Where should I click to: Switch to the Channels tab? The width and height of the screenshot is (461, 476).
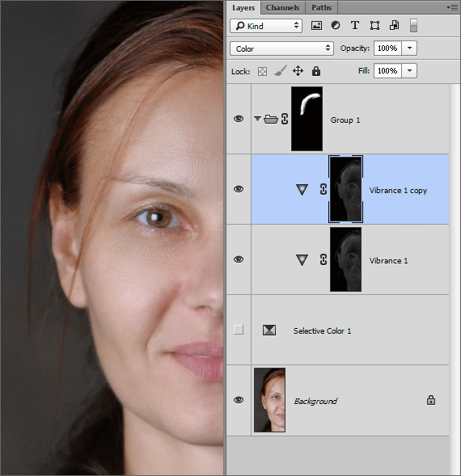pyautogui.click(x=282, y=7)
